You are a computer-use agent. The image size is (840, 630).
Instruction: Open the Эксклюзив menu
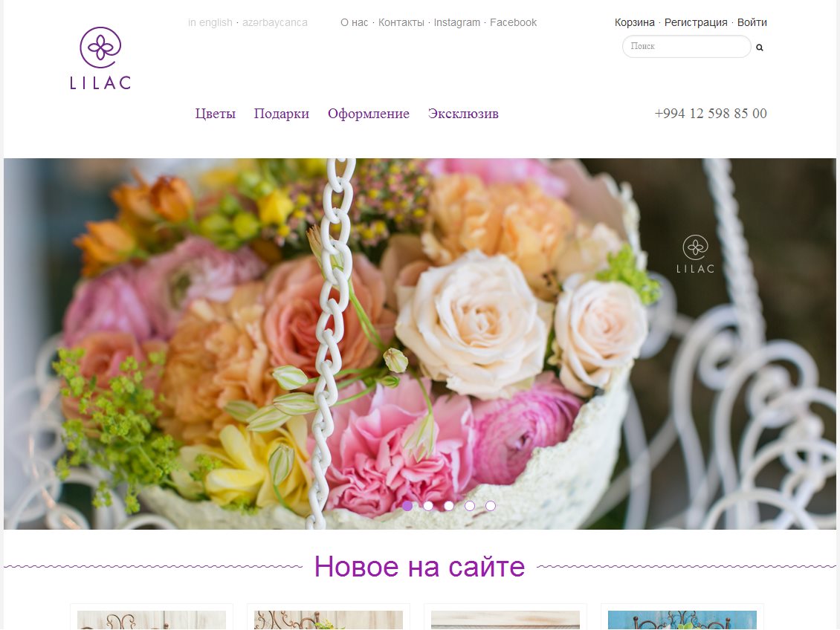463,114
